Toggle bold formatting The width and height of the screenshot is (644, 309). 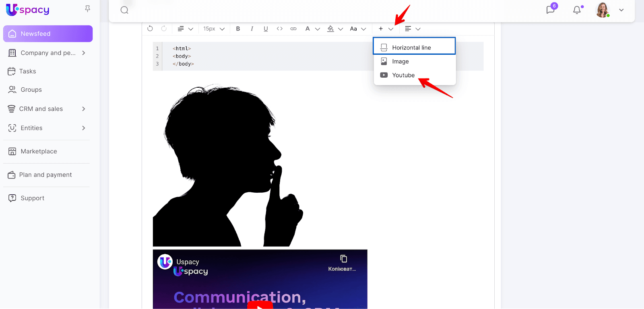tap(238, 29)
